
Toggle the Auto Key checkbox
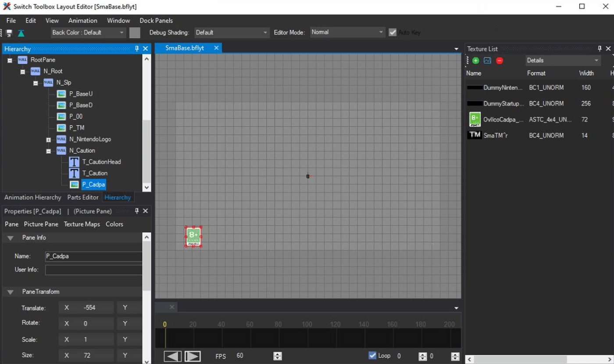(393, 32)
